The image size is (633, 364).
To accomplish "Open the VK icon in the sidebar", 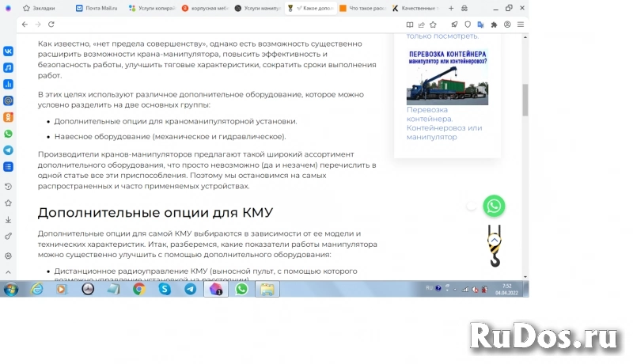I will pyautogui.click(x=8, y=51).
